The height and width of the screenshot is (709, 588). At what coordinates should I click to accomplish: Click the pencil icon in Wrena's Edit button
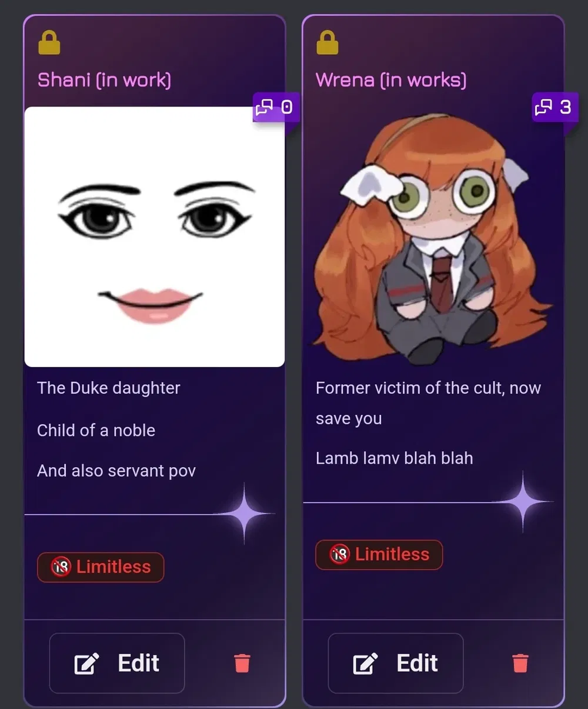(365, 664)
